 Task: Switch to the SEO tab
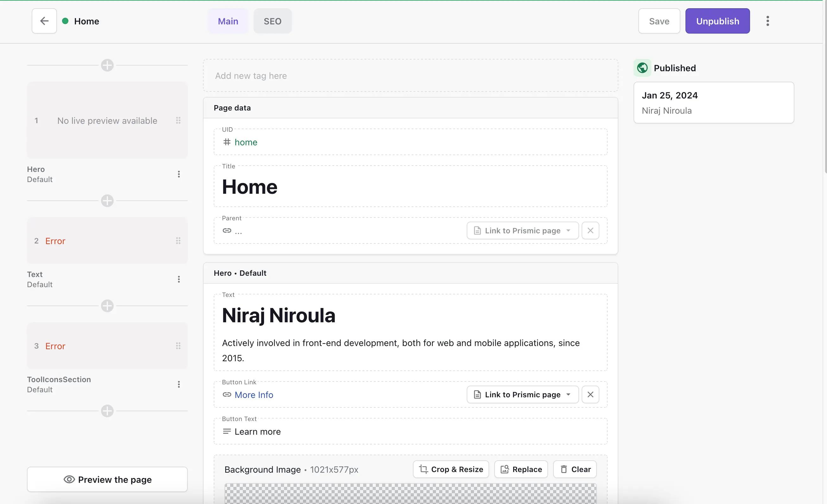[x=272, y=21]
